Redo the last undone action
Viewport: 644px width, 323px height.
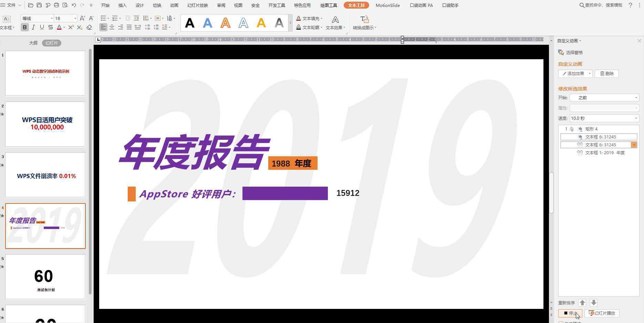82,5
